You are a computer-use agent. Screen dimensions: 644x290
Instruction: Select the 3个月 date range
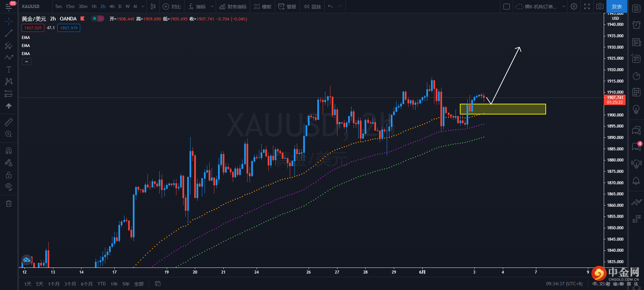70,284
